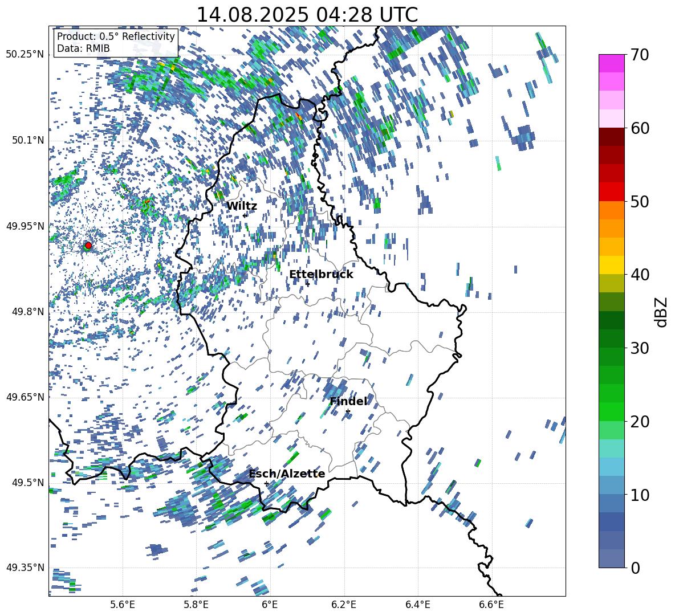This screenshot has height=616, width=675.
Task: Click the Esch/Alzette cross marker
Action: point(266,483)
